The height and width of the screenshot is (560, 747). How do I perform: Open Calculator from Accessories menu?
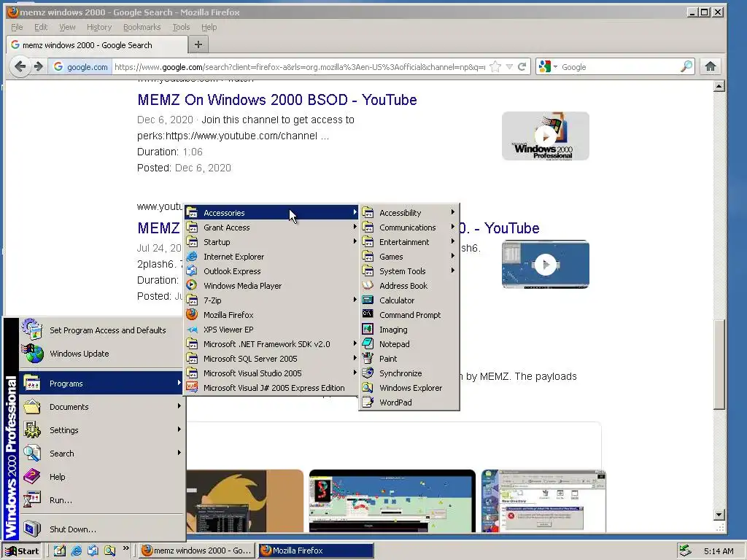coord(409,300)
